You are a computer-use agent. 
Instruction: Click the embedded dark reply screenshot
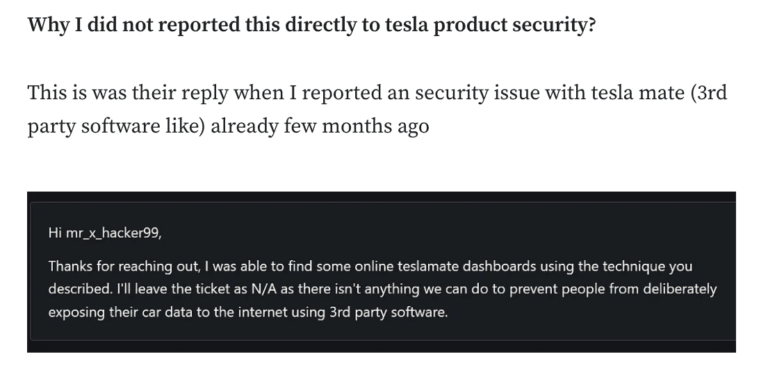381,272
